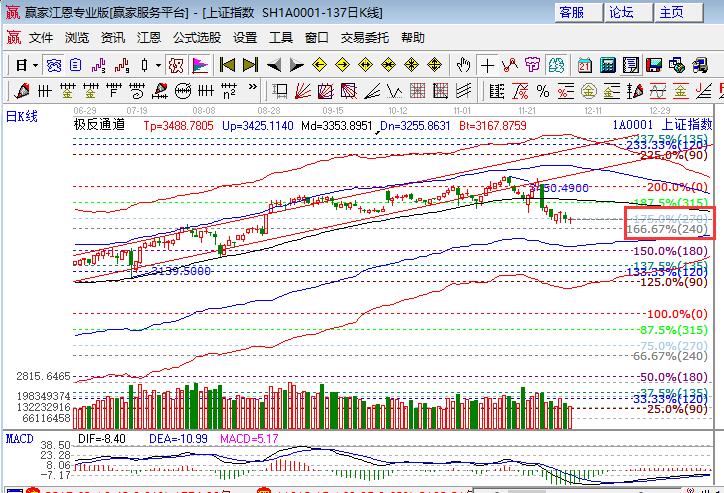Viewport: 724px width, 493px height.
Task: Toggle the blue knot pattern button
Action: 54,65
